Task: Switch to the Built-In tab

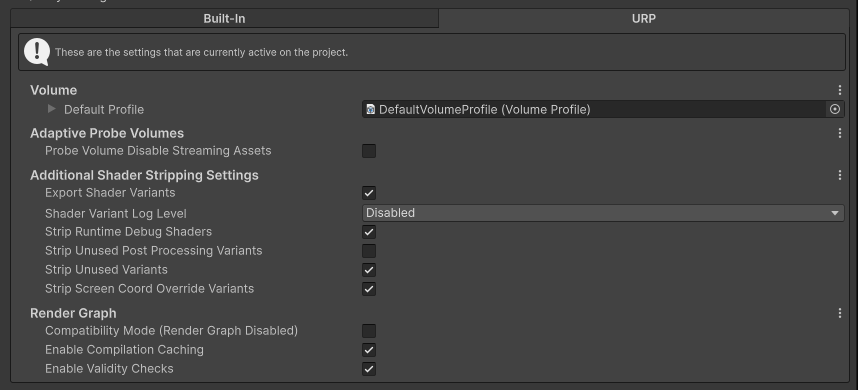Action: point(224,19)
